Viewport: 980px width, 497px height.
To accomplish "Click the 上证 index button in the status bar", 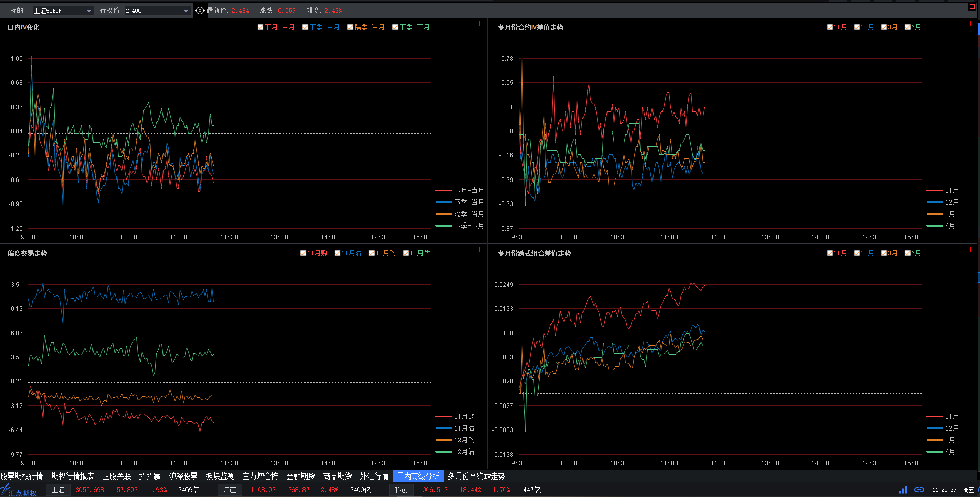I will pos(58,490).
